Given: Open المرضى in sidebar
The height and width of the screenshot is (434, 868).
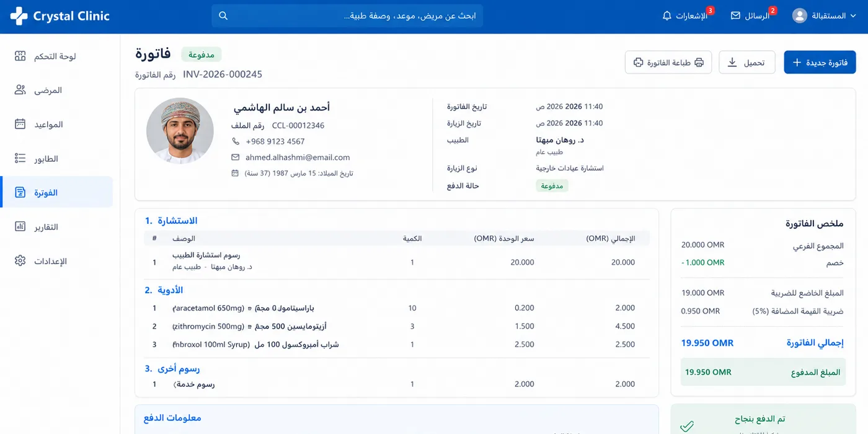Looking at the screenshot, I should tap(57, 91).
